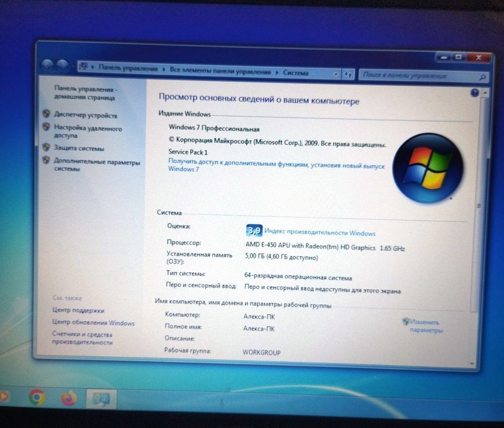Click Панель управления breadcrumb
The height and width of the screenshot is (428, 504).
click(128, 68)
